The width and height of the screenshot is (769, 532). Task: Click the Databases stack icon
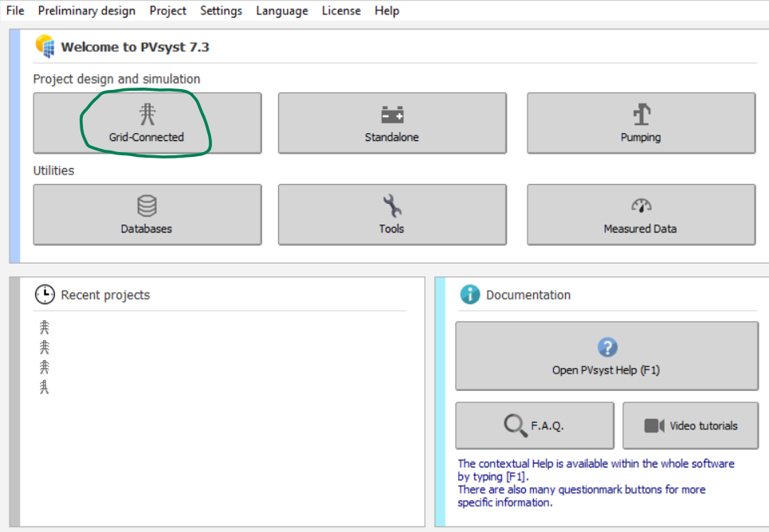click(x=147, y=206)
